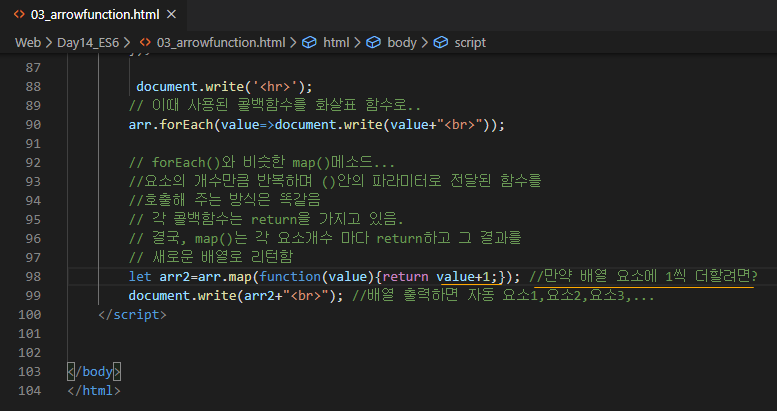
Task: Click the empty line 91 in editor
Action: pos(421,144)
